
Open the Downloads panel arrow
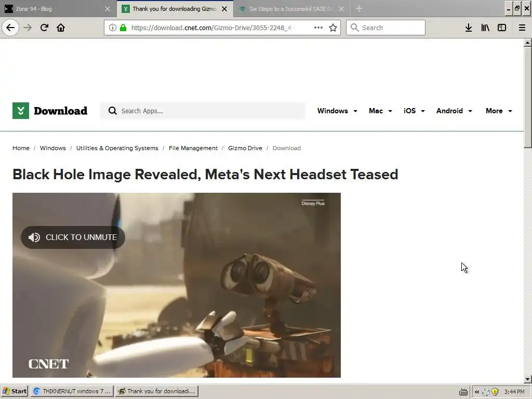tap(469, 28)
